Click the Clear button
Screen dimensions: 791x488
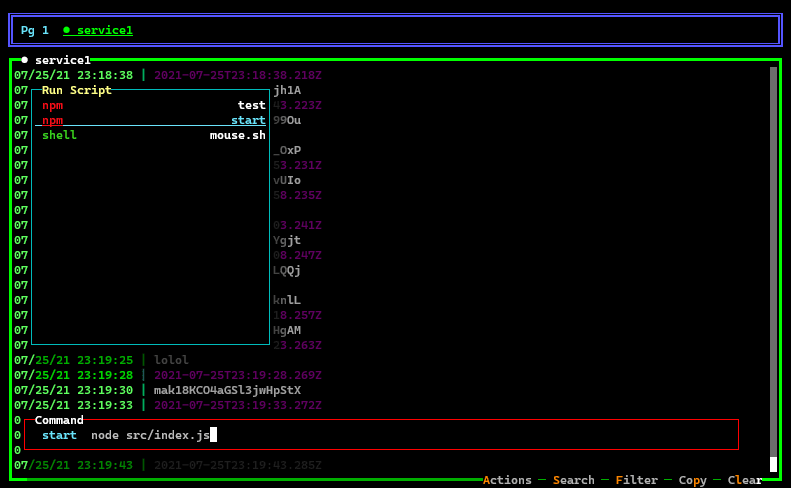[745, 480]
